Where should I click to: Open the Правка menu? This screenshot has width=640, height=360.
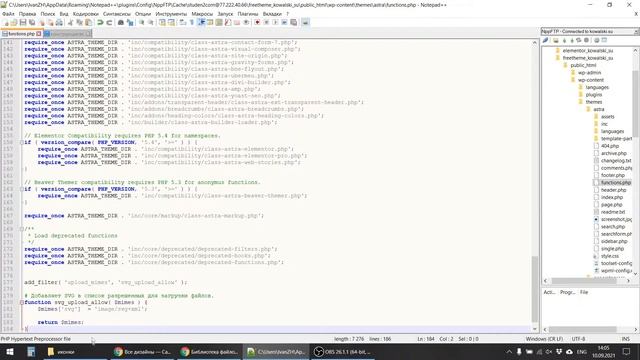[27, 14]
